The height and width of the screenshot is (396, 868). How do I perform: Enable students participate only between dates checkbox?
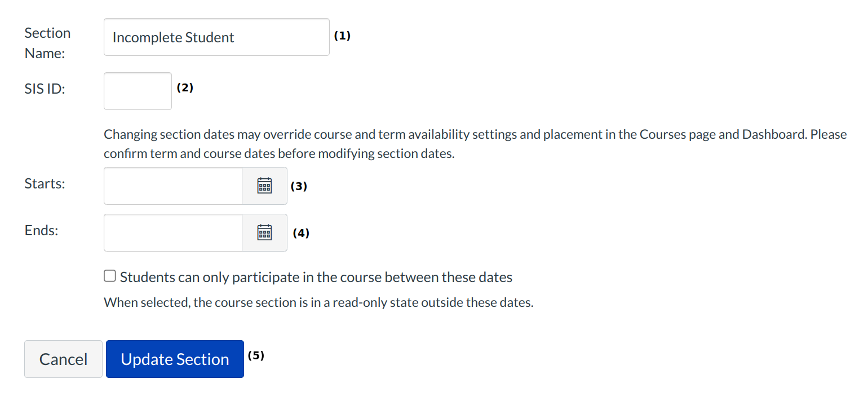110,276
